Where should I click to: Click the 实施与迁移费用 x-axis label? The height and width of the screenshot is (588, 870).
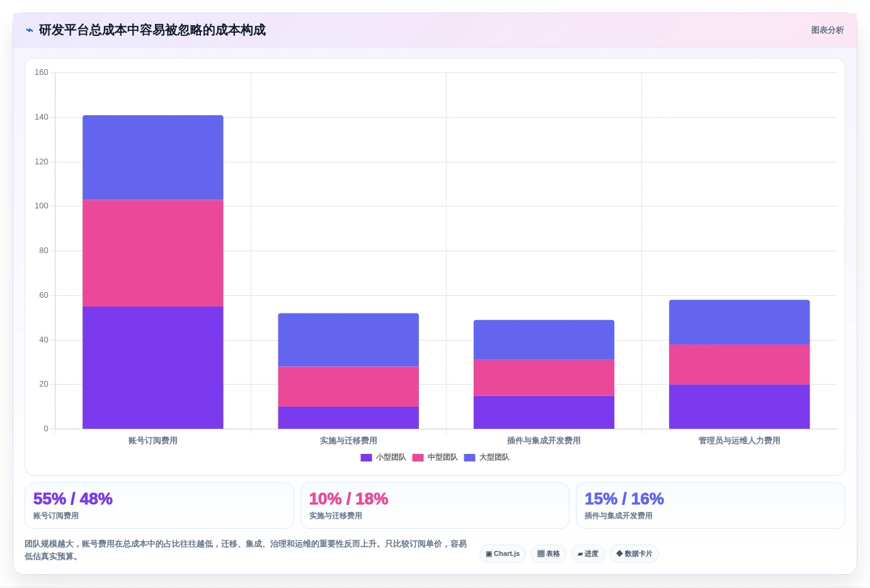tap(348, 441)
